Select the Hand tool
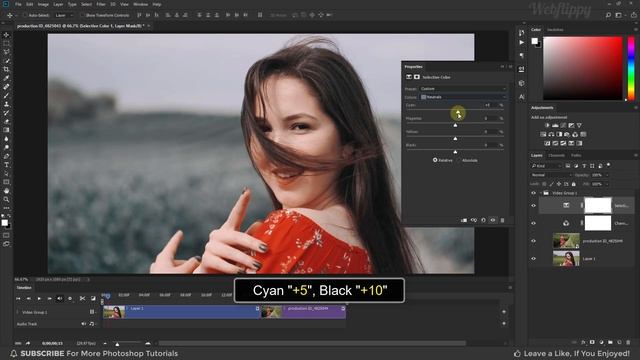This screenshot has height=360, width=640. point(6,191)
